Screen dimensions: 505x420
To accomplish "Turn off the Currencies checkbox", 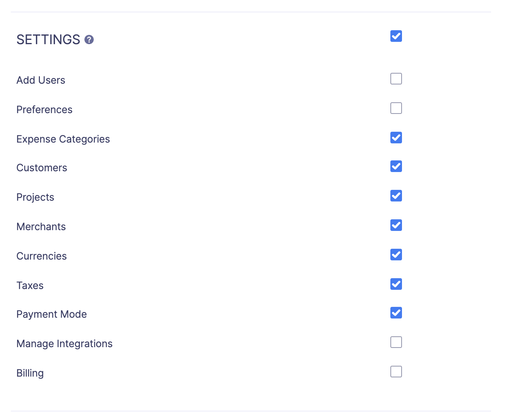I will pos(396,255).
